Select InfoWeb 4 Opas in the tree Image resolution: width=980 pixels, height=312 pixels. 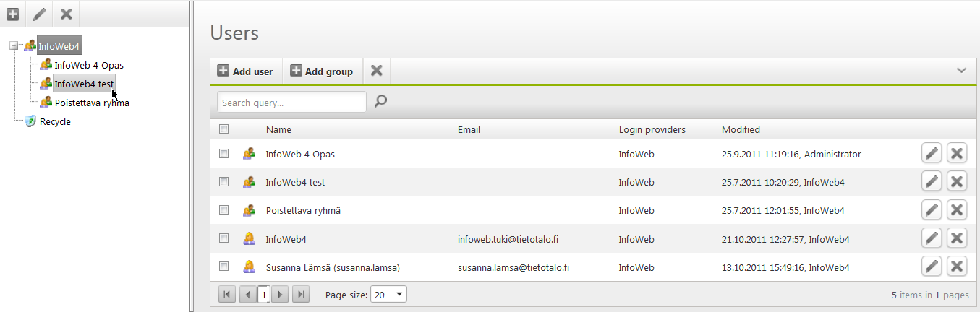89,65
